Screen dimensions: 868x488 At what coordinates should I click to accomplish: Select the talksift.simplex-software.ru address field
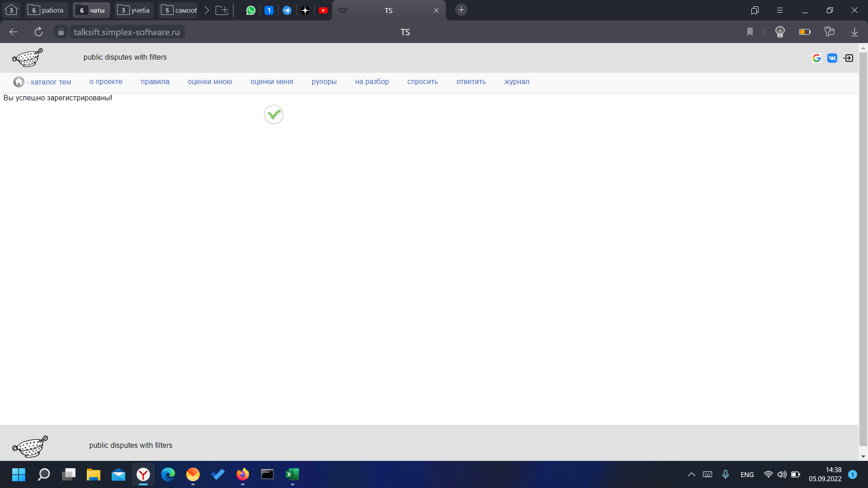[127, 32]
